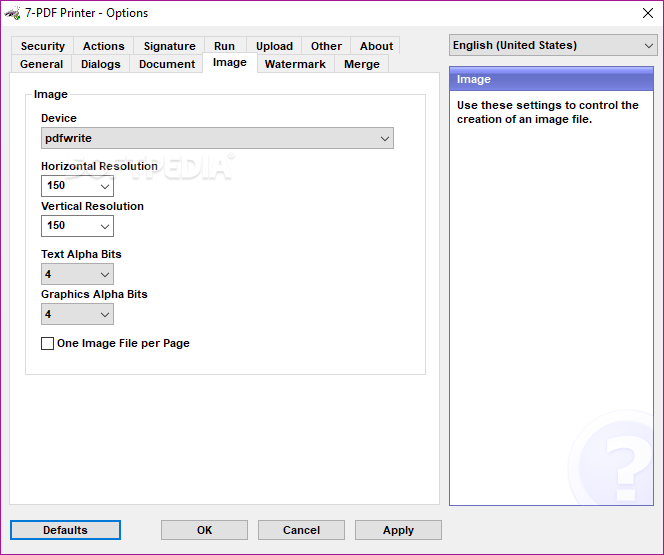
Task: Expand the Text Alpha Bits dropdown
Action: coord(77,274)
